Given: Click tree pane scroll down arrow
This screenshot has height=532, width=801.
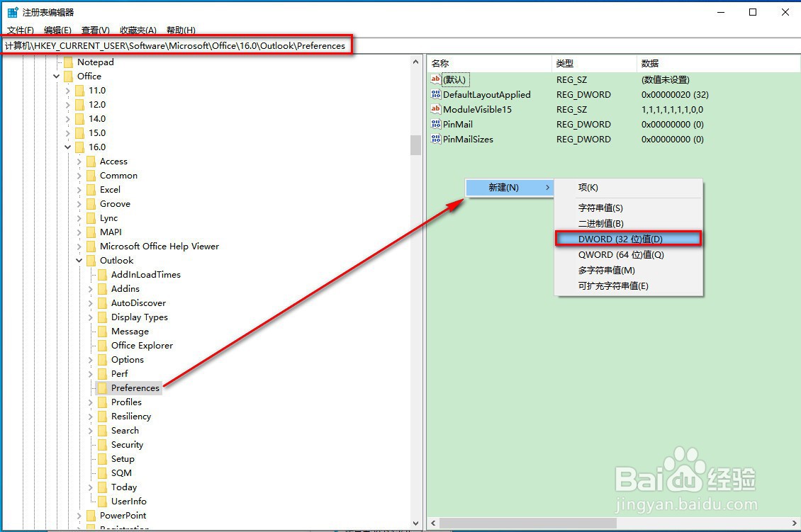Looking at the screenshot, I should tap(416, 523).
